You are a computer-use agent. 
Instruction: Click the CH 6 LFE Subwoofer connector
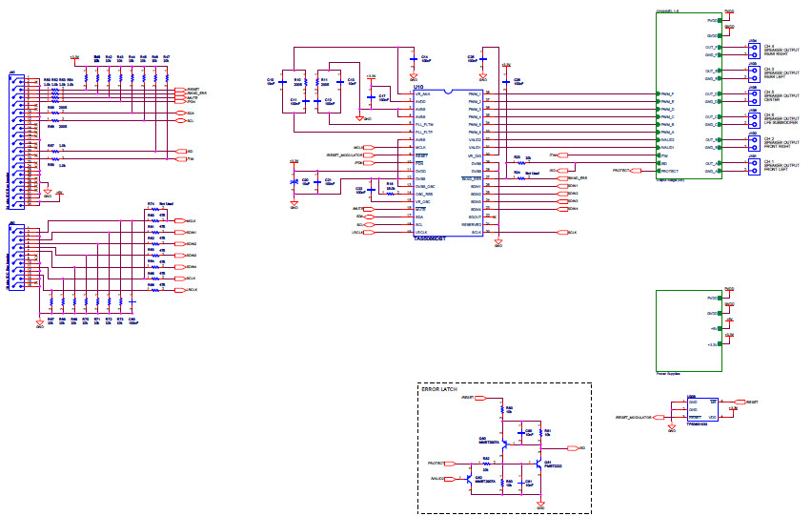click(x=754, y=120)
